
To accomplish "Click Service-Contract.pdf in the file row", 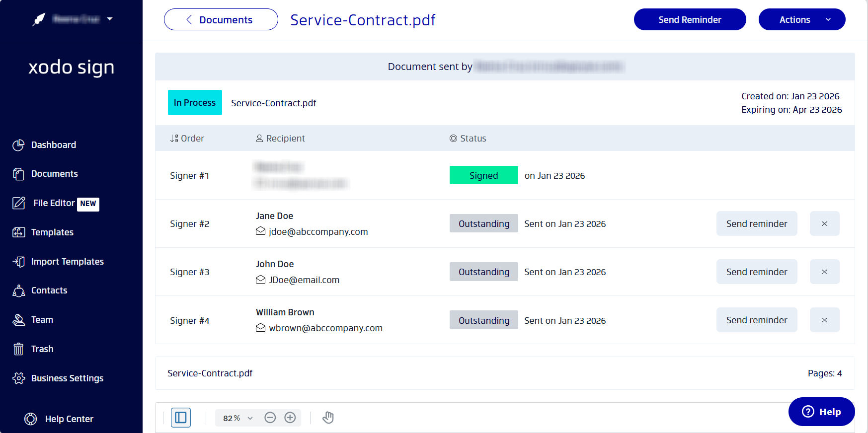I will click(x=210, y=373).
